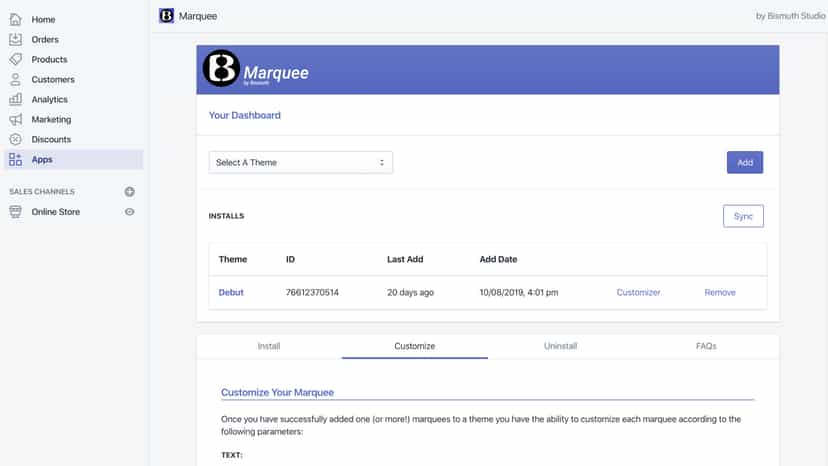Screen dimensions: 828x466
Task: Click the Products tag icon
Action: click(x=15, y=59)
